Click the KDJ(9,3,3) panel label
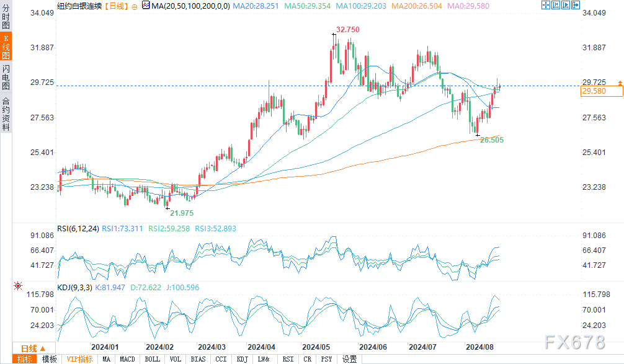 tap(75, 288)
